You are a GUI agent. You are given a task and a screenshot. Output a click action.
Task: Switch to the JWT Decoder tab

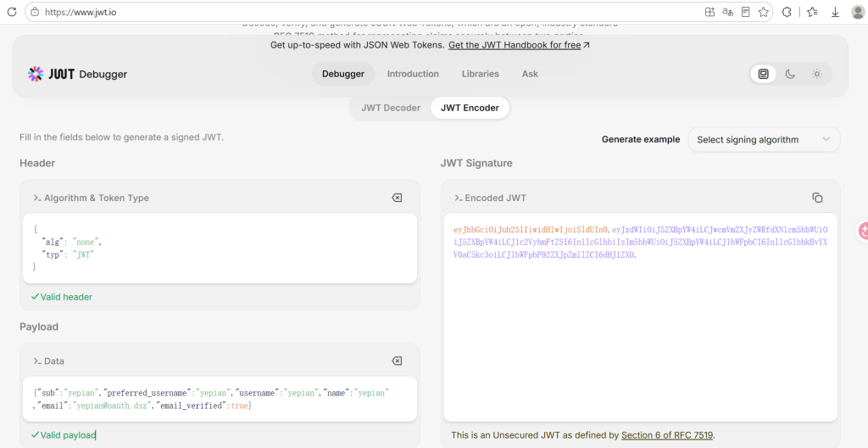(x=391, y=108)
